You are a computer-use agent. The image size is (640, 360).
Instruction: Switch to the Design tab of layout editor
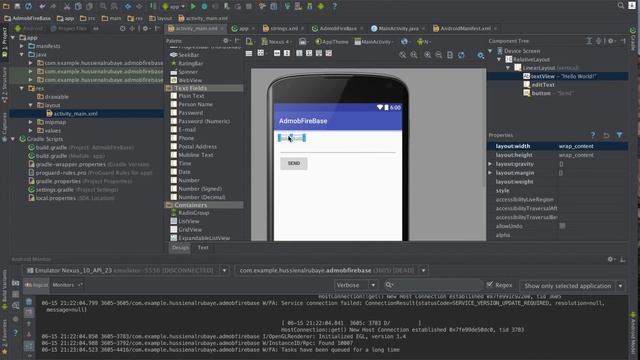[180, 248]
